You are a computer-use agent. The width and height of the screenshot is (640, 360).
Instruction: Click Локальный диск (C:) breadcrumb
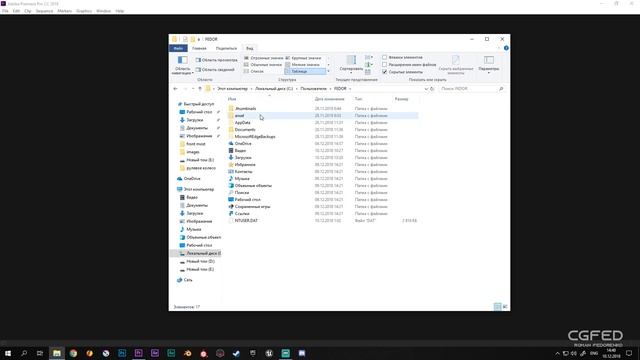[274, 89]
